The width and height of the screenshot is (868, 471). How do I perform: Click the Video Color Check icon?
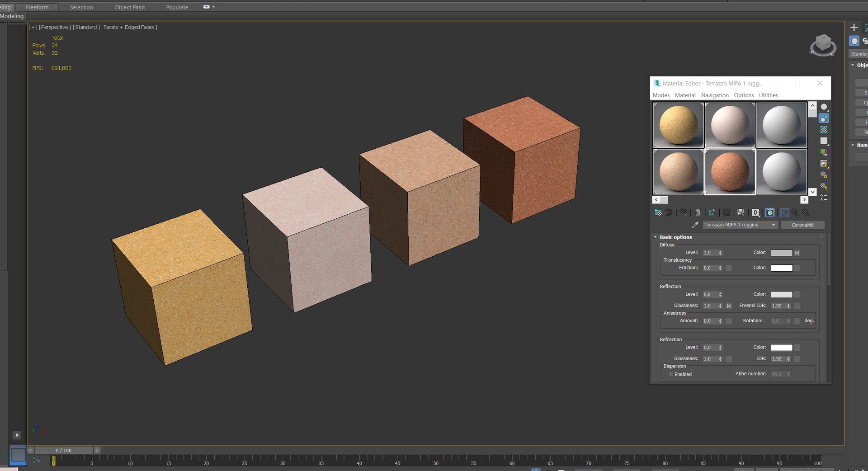coord(824,152)
